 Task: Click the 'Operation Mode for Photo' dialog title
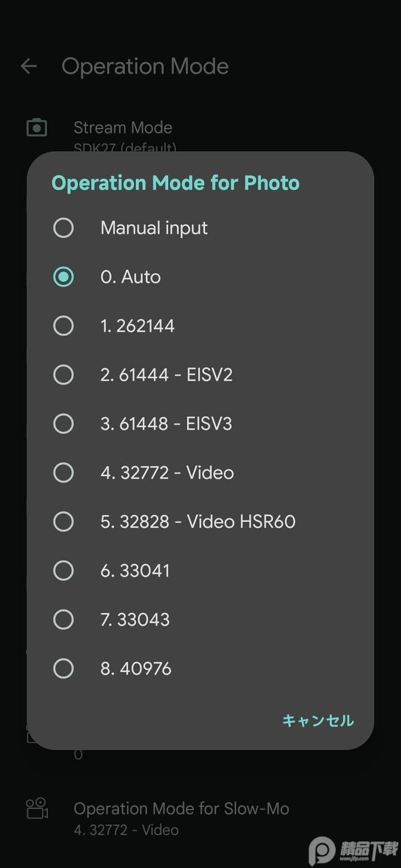[x=175, y=183]
